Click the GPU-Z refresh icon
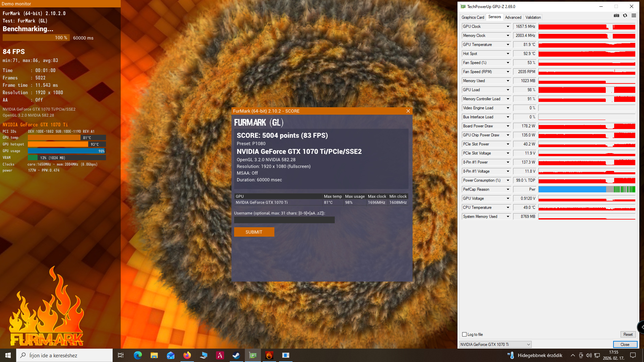 [625, 15]
